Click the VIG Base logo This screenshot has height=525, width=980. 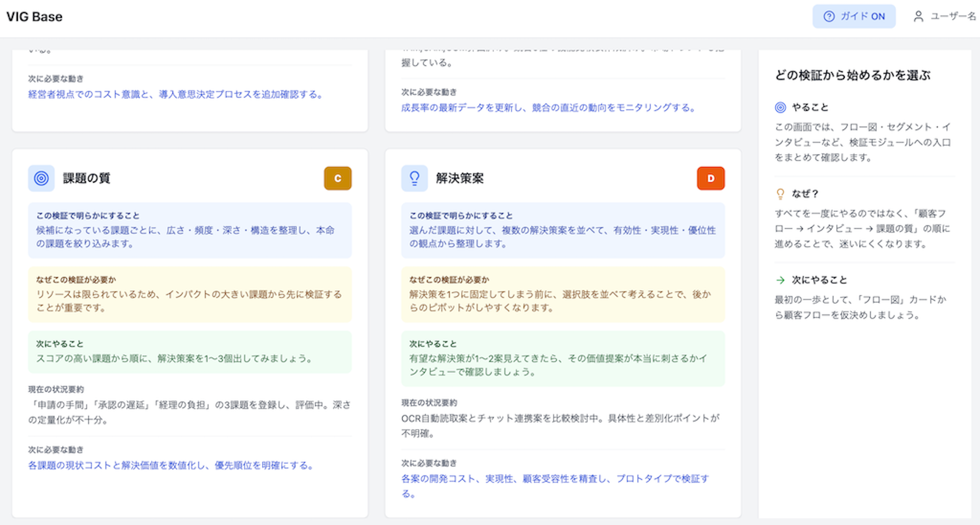[x=34, y=17]
